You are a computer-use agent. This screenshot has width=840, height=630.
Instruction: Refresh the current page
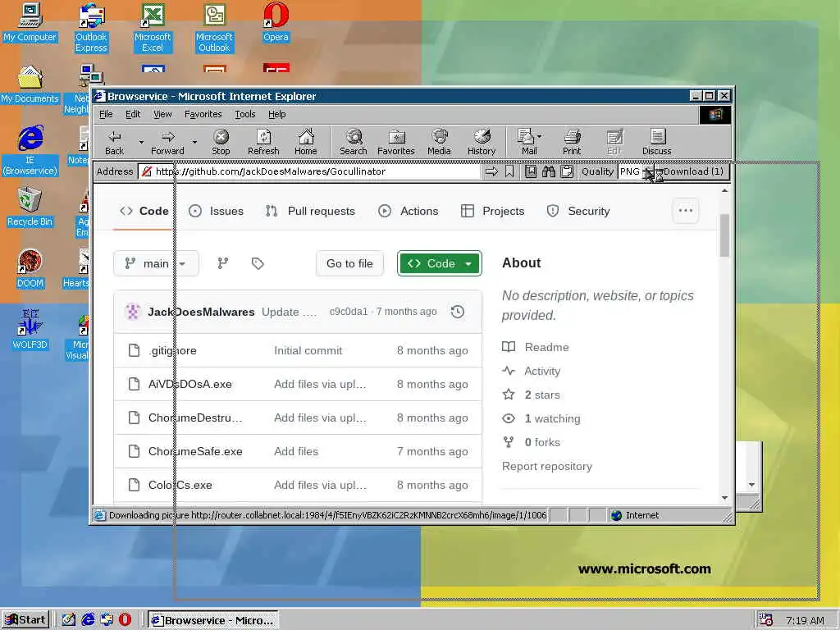263,143
